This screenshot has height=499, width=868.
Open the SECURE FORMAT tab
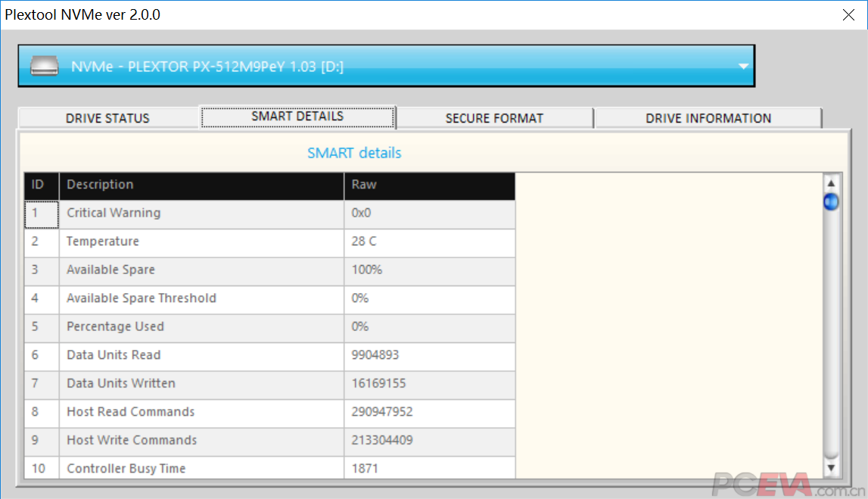tap(494, 118)
